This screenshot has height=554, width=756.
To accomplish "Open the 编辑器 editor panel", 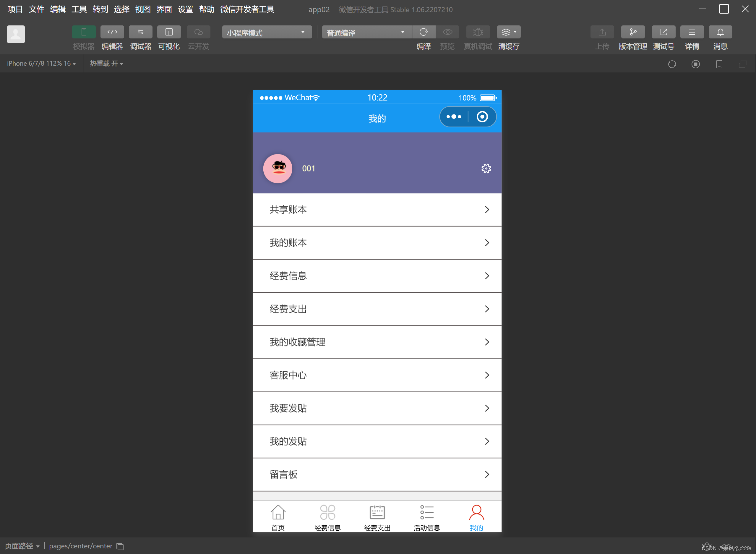I will click(112, 32).
